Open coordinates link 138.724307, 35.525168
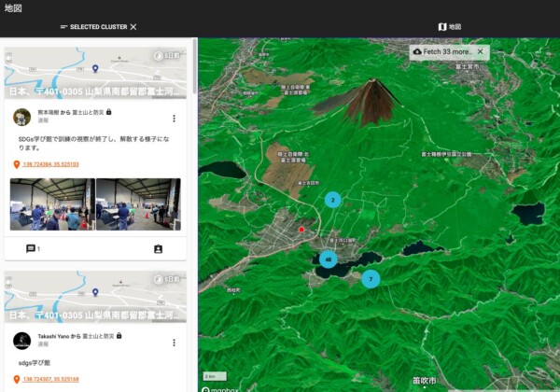Viewport: 560px width, 392px height. coord(50,380)
